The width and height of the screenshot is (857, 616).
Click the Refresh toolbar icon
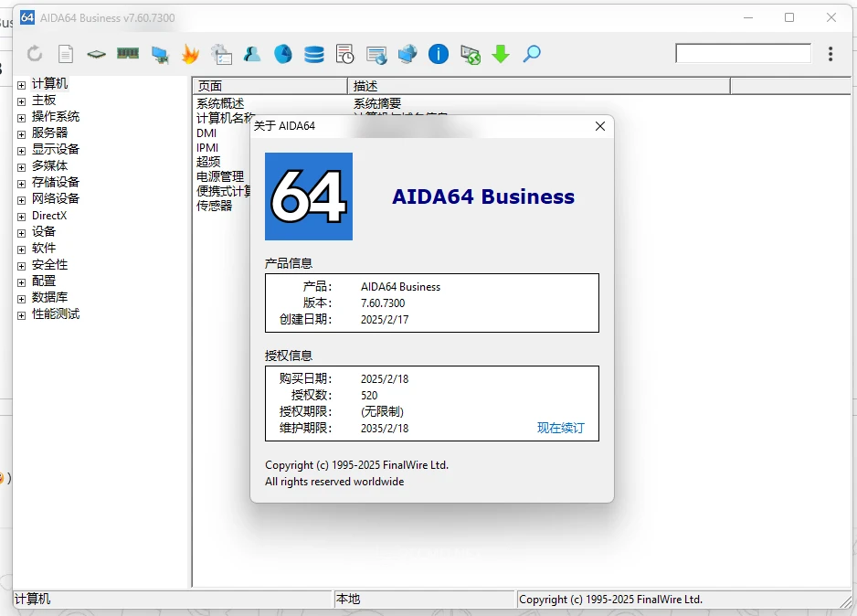point(35,54)
